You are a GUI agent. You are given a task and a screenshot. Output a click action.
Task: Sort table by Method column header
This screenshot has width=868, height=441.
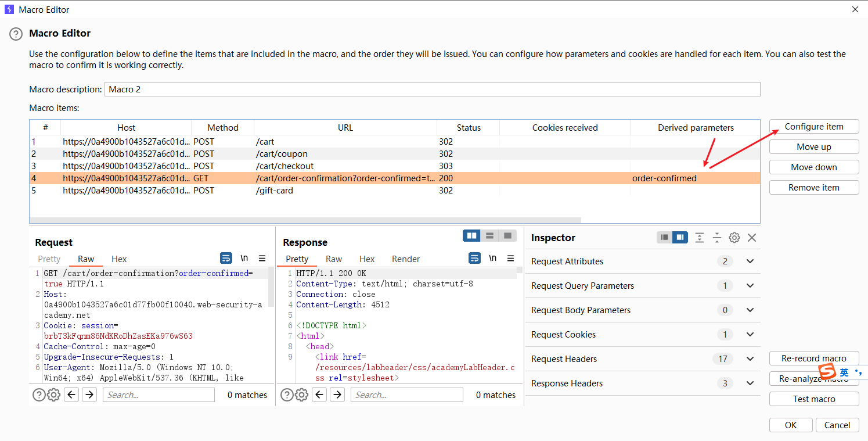(x=223, y=128)
